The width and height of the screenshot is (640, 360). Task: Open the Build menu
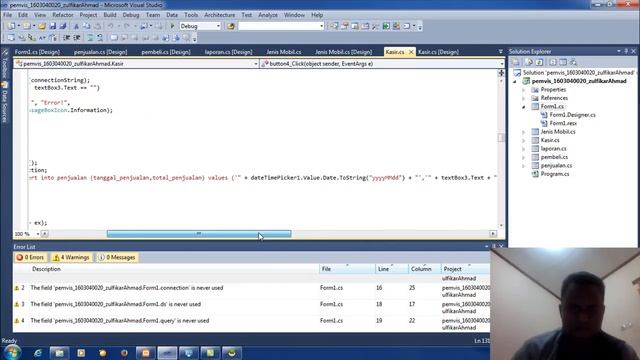point(110,15)
